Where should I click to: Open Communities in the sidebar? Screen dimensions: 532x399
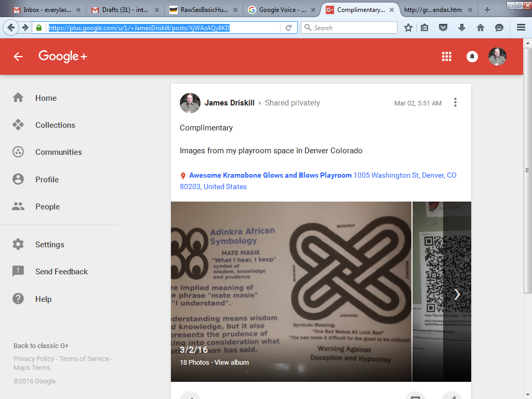pyautogui.click(x=59, y=152)
